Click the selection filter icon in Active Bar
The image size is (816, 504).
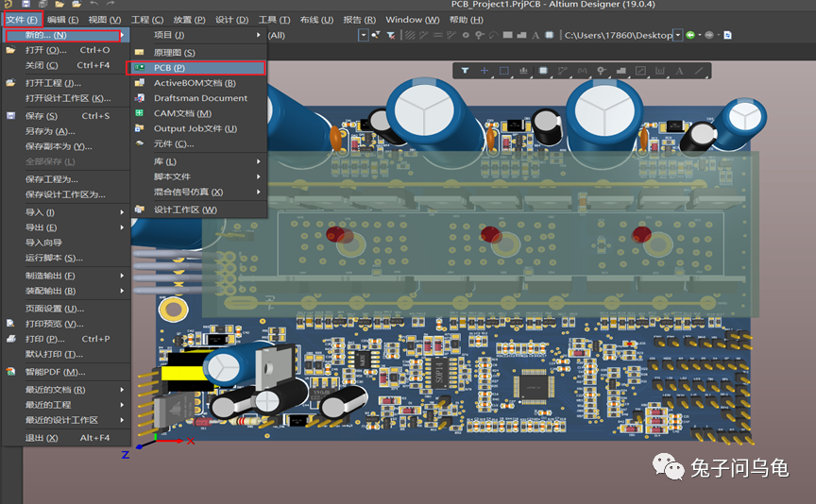[x=465, y=71]
